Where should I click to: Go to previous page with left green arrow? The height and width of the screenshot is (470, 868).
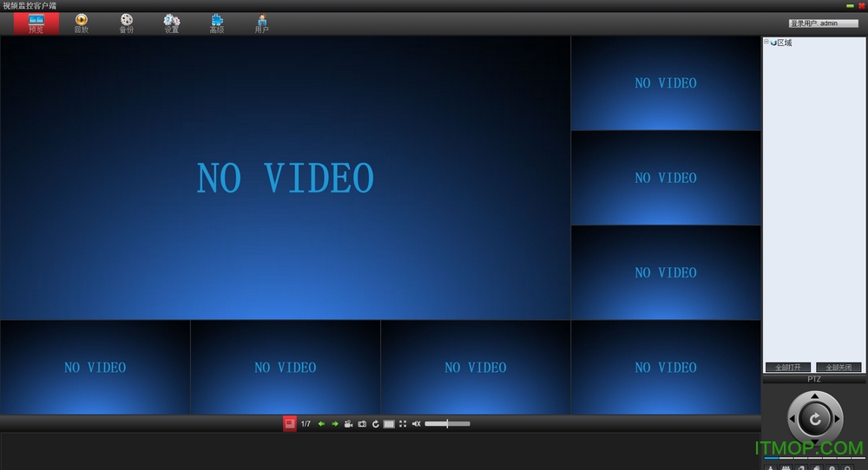pyautogui.click(x=321, y=424)
